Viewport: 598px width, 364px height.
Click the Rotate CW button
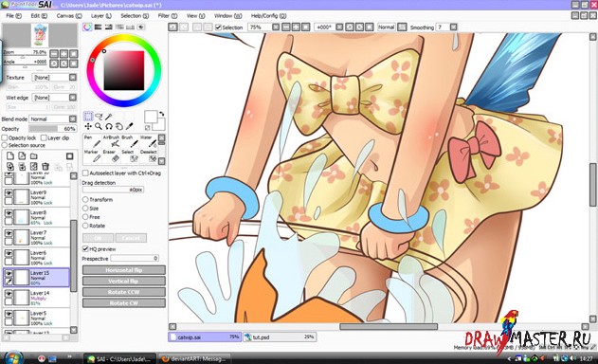pos(124,303)
